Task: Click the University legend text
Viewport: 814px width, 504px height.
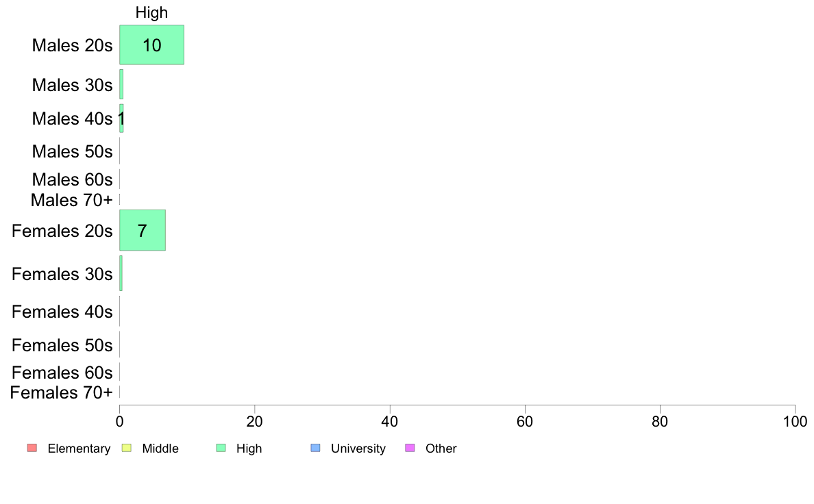Action: pyautogui.click(x=358, y=449)
